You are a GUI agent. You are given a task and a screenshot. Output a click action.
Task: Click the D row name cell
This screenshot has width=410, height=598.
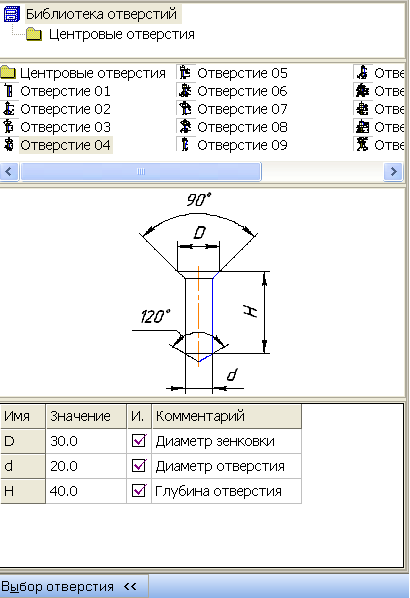coord(23,441)
